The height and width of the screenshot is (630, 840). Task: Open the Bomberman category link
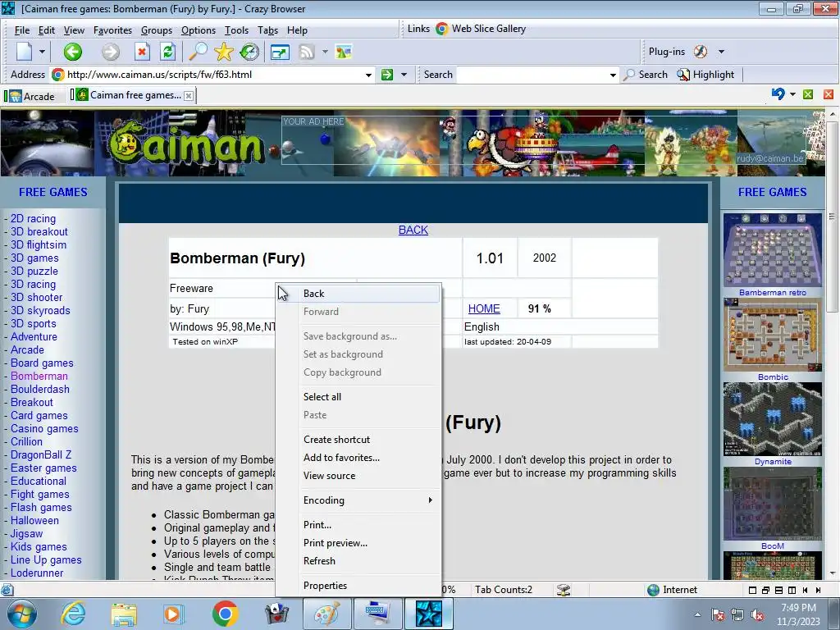(x=39, y=376)
